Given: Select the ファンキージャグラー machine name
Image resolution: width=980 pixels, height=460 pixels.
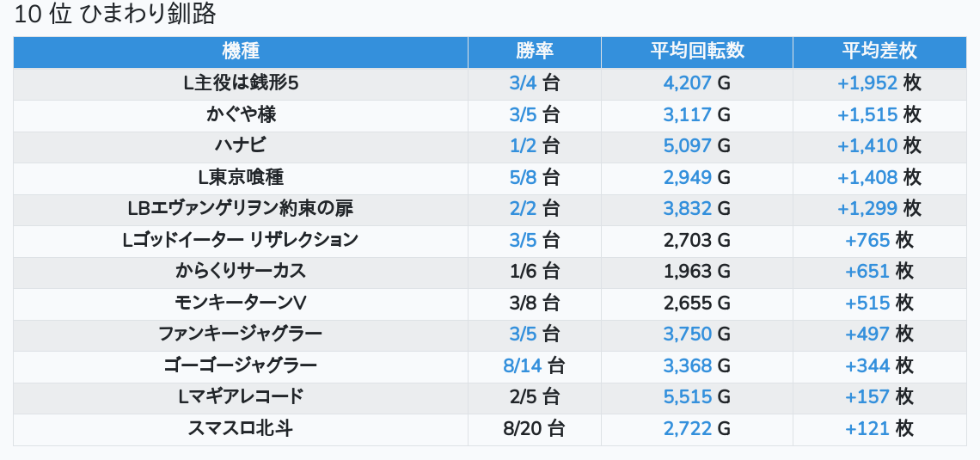Looking at the screenshot, I should [x=241, y=334].
